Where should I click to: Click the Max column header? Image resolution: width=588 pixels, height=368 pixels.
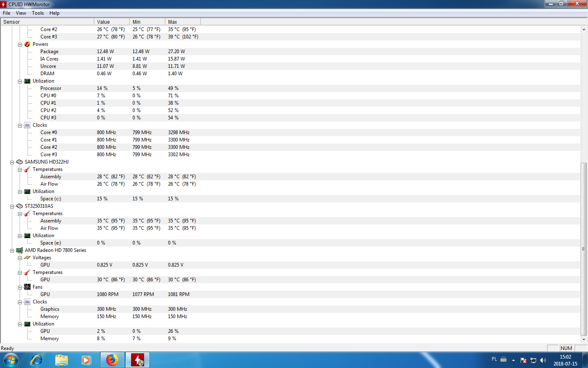[183, 22]
